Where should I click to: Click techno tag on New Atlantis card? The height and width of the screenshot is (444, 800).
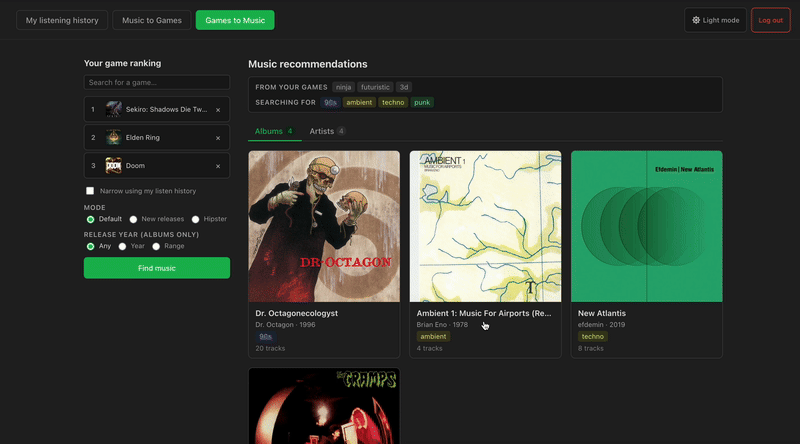(x=592, y=337)
